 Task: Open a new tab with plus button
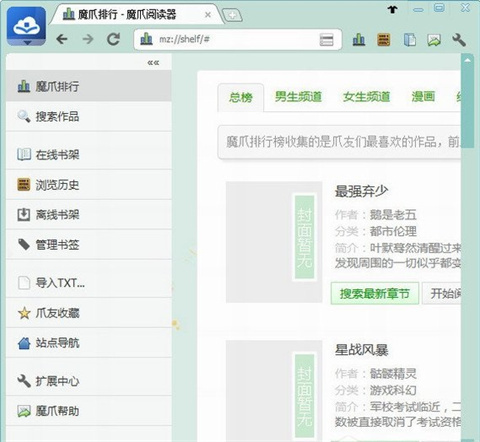[232, 15]
